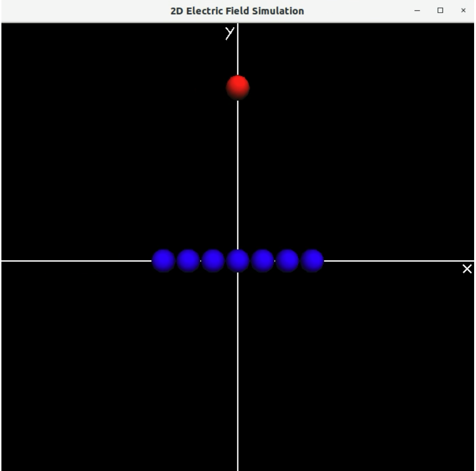Screen dimensions: 476x471
Task: Choose the second blue sphere from right
Action: 287,260
